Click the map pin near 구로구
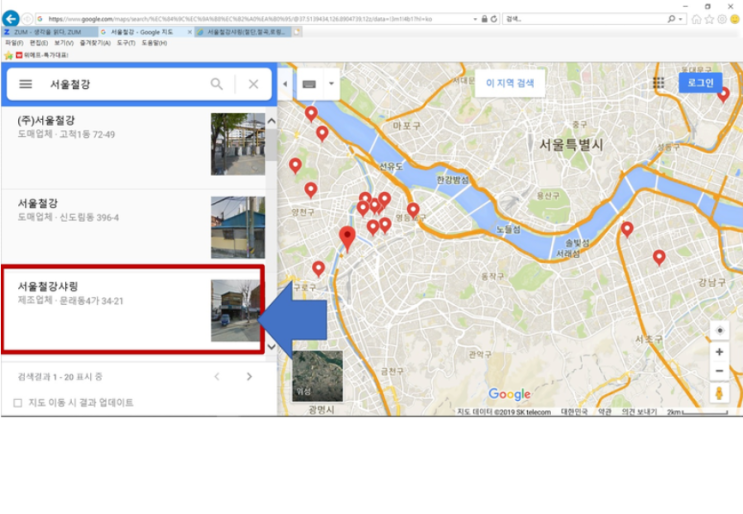The height and width of the screenshot is (514, 743). 318,269
